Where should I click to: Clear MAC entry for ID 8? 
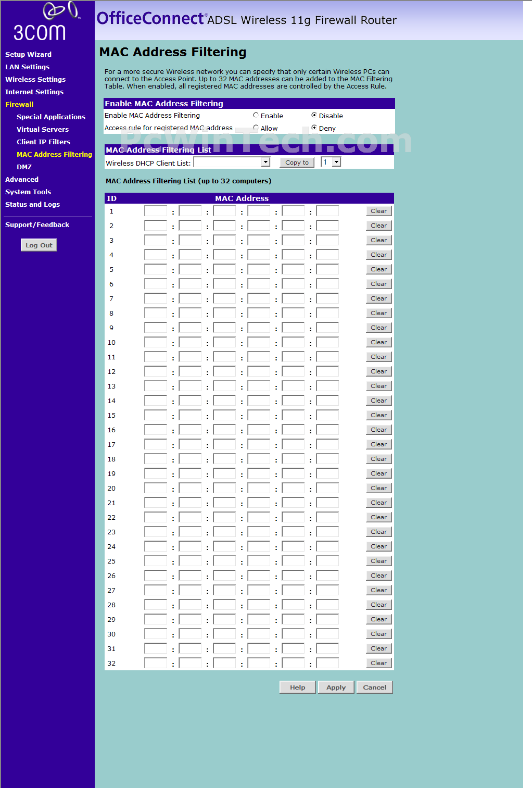[x=379, y=313]
